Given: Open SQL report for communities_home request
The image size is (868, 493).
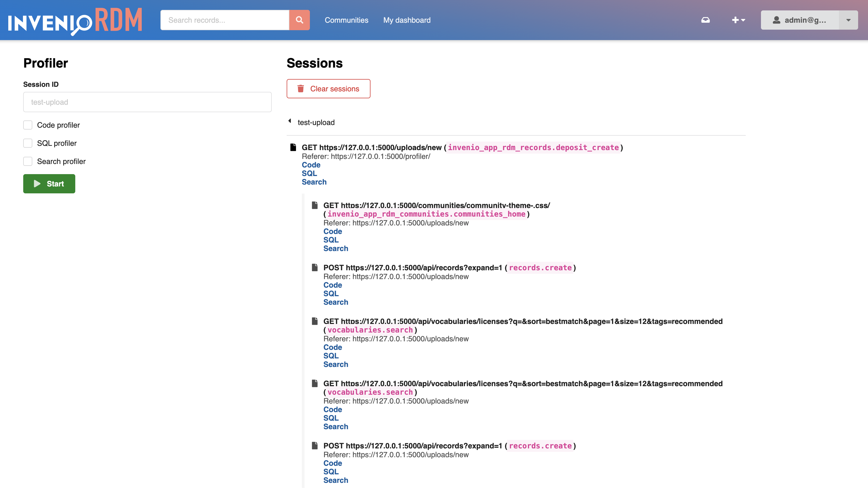Looking at the screenshot, I should (x=331, y=240).
